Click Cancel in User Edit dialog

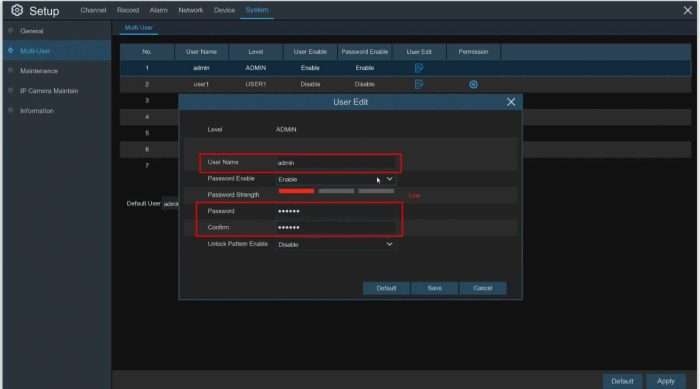[x=483, y=288]
